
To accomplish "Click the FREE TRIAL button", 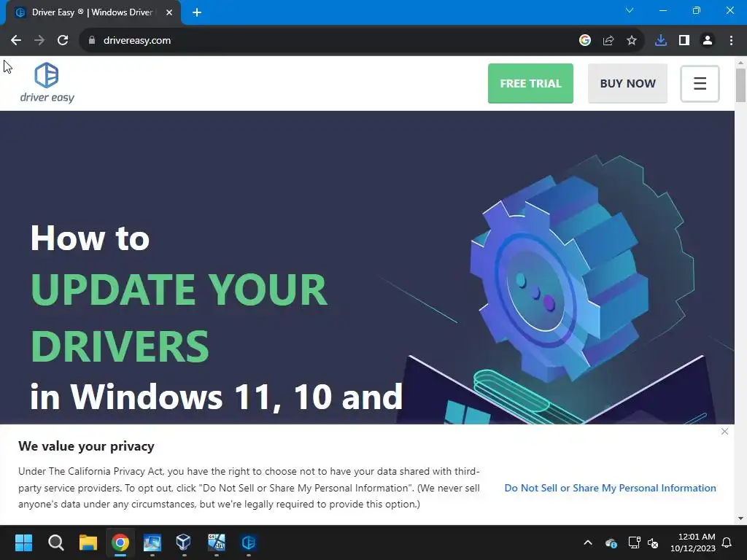I will point(530,83).
